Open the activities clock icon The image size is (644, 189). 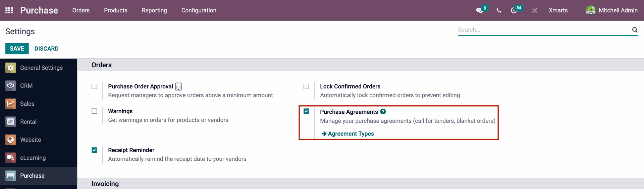click(x=514, y=10)
